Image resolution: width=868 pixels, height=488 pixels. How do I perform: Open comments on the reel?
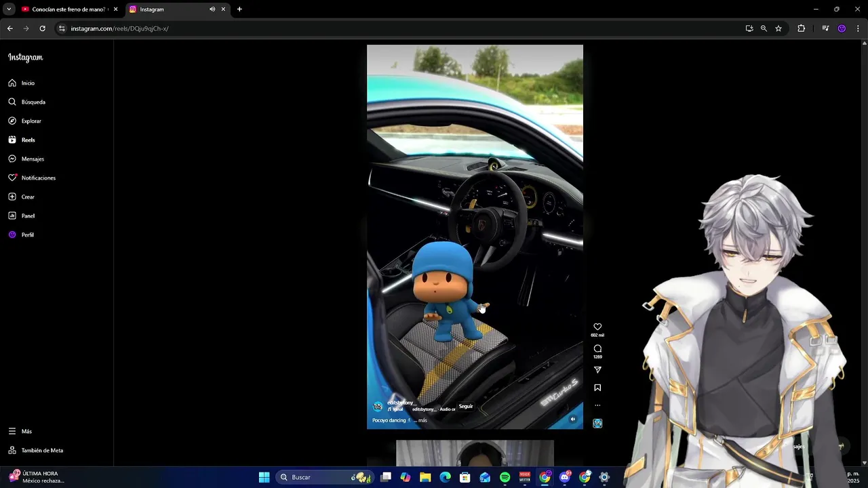[597, 348]
